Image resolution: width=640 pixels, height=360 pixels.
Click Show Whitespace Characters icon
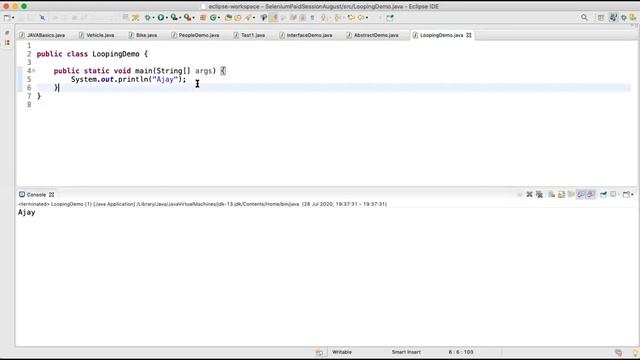312,18
